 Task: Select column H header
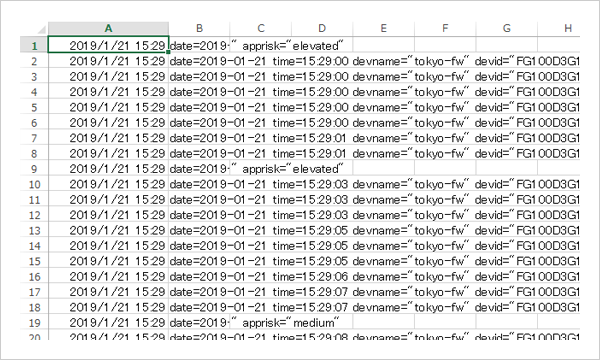[x=559, y=28]
